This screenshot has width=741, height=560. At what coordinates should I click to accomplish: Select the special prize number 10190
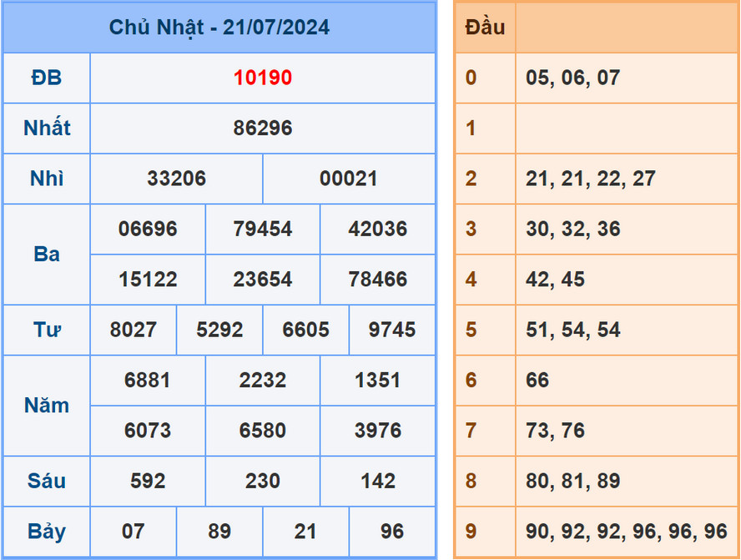262,78
